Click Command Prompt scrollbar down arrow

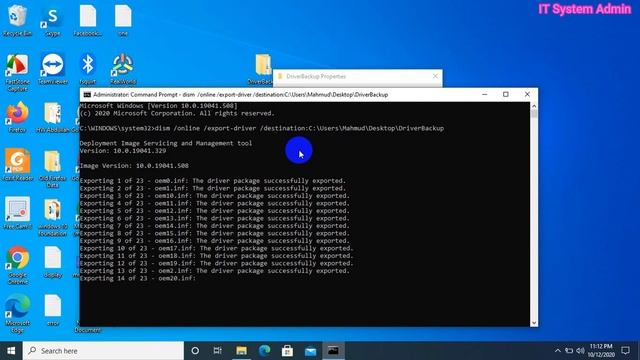click(x=534, y=322)
